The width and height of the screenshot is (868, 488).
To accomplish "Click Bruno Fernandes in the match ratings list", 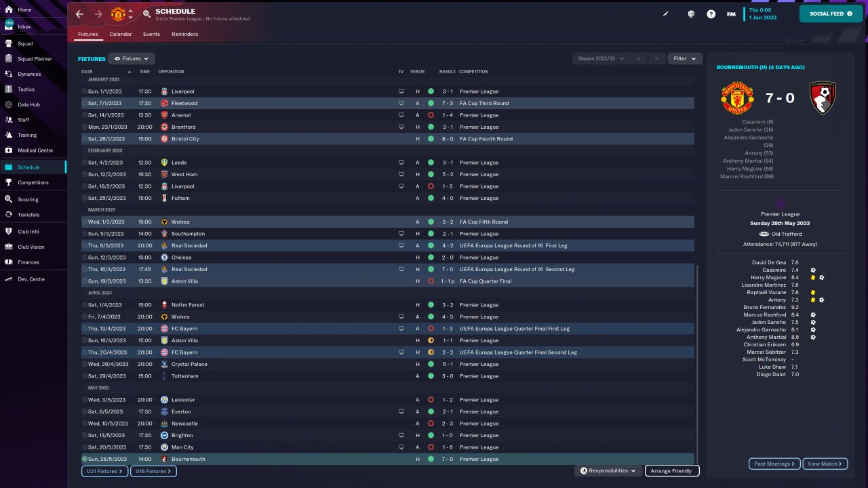I will [x=765, y=307].
